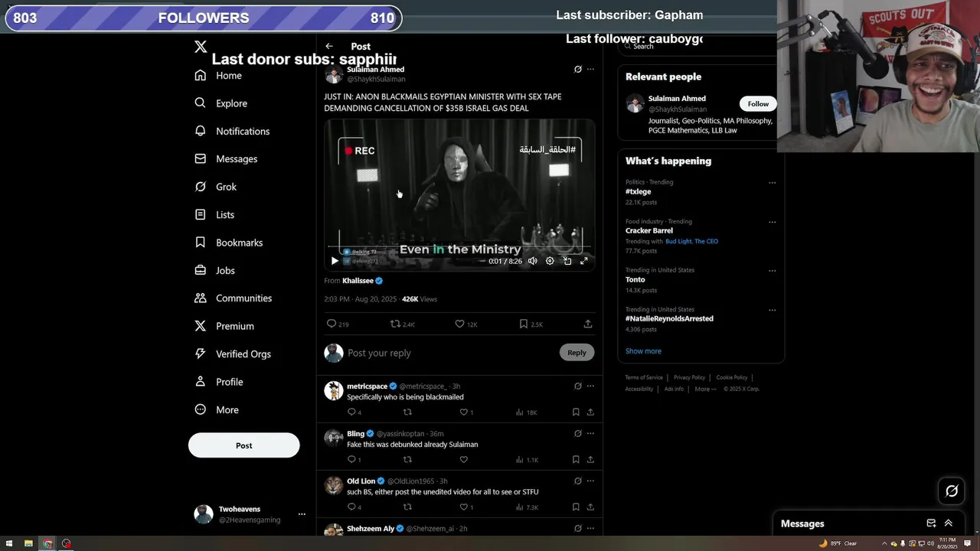Open #txlege trend options
Viewport: 980px width, 551px height.
772,183
